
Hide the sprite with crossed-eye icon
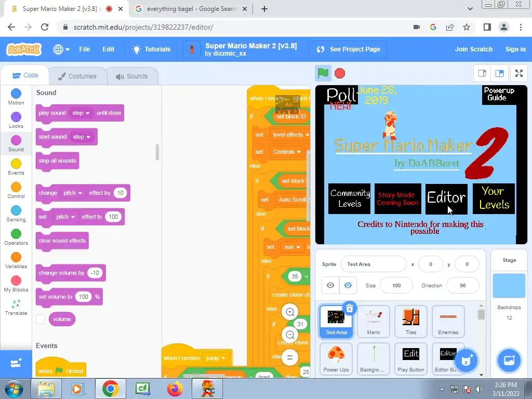(x=348, y=285)
